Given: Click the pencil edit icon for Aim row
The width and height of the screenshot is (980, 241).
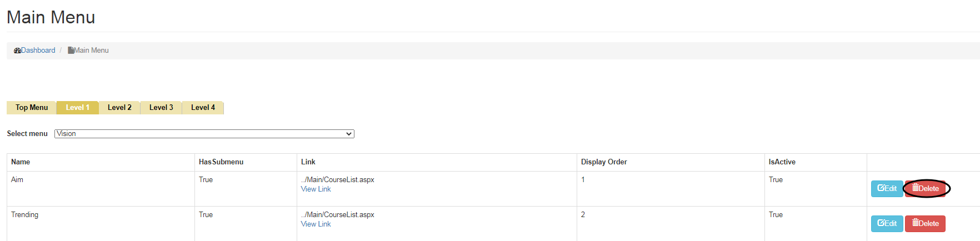Looking at the screenshot, I should point(881,188).
